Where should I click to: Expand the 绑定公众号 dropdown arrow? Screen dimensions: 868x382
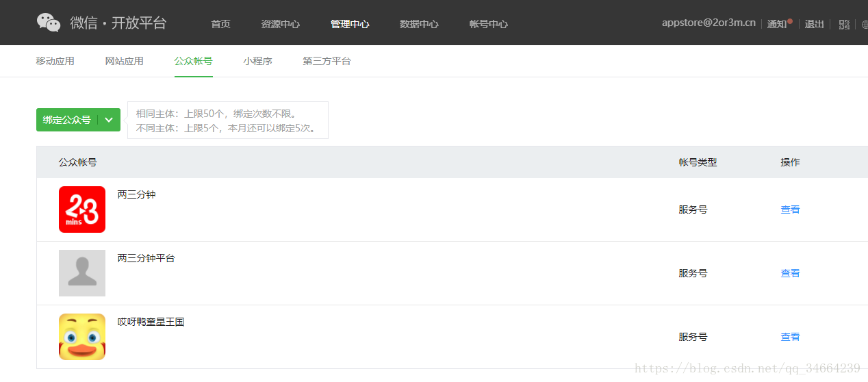click(109, 120)
